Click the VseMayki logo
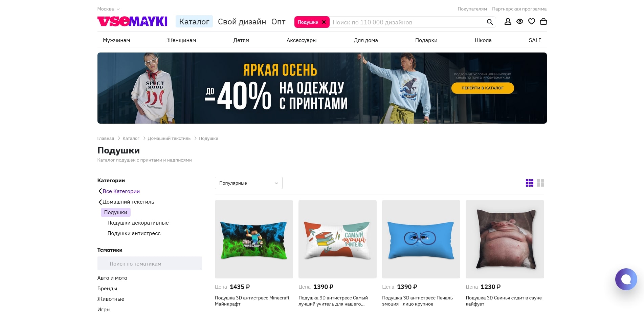 coord(132,21)
